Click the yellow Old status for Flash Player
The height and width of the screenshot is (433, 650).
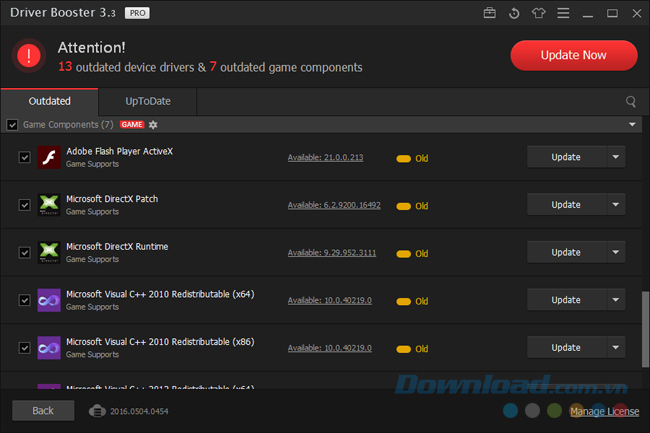(412, 158)
